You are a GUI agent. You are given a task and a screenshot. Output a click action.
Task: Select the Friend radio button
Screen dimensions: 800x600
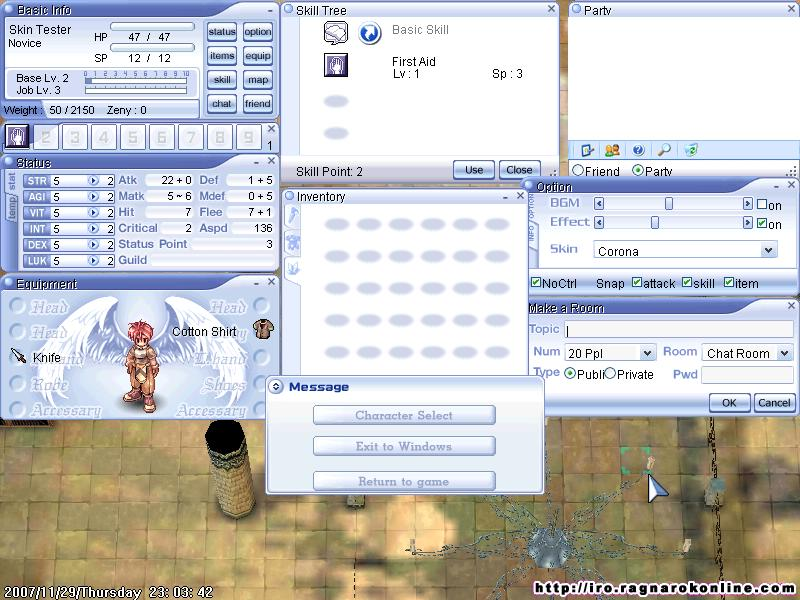578,170
